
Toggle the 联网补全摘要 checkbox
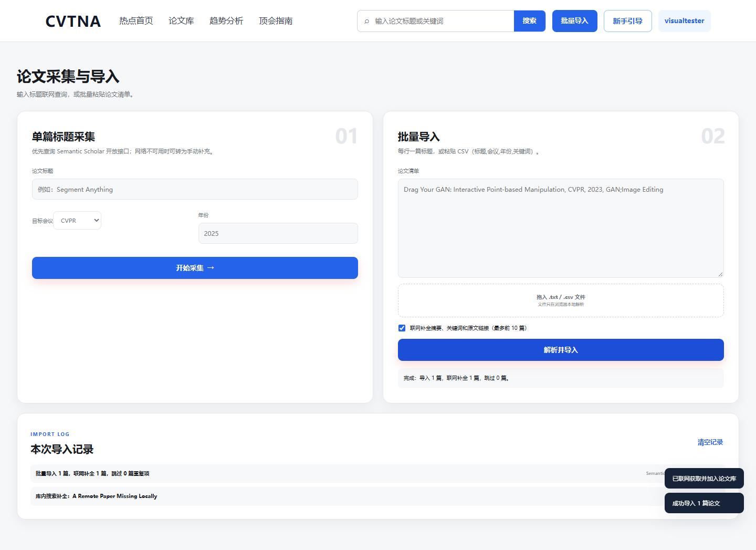[x=402, y=328]
